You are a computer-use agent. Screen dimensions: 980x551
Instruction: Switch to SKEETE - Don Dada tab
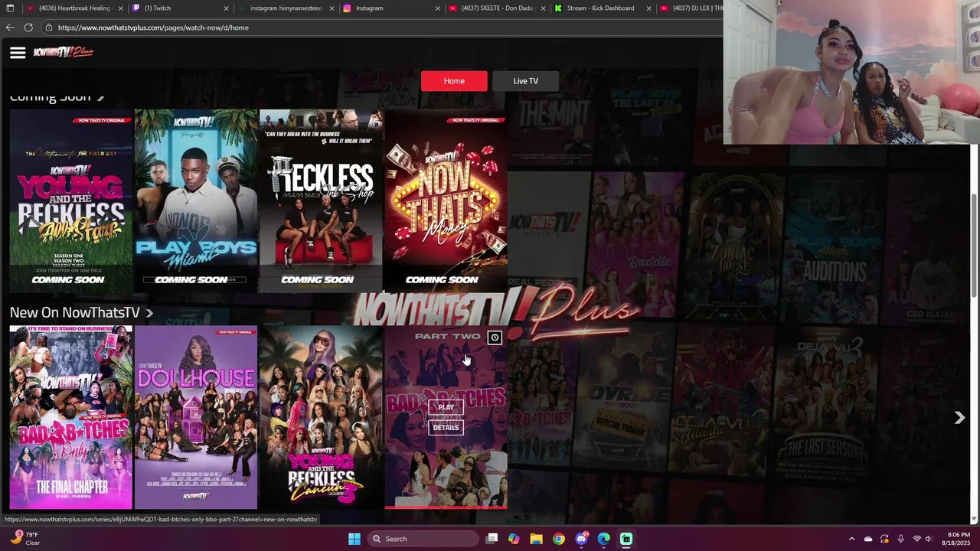[x=496, y=8]
